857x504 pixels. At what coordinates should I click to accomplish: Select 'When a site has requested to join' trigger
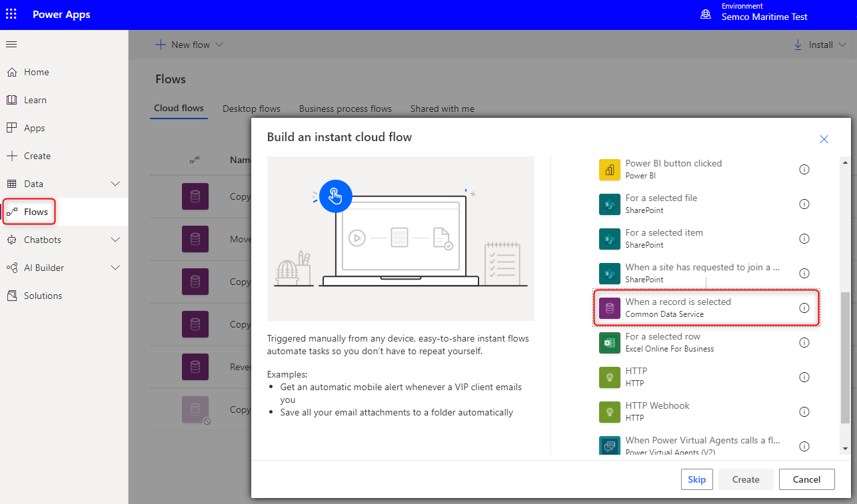pos(706,274)
